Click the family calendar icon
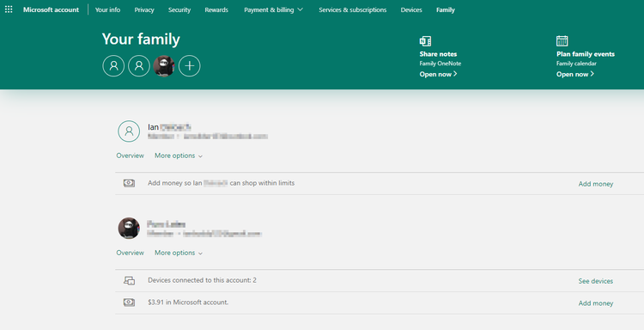Viewport: 644px width, 330px height. (562, 40)
